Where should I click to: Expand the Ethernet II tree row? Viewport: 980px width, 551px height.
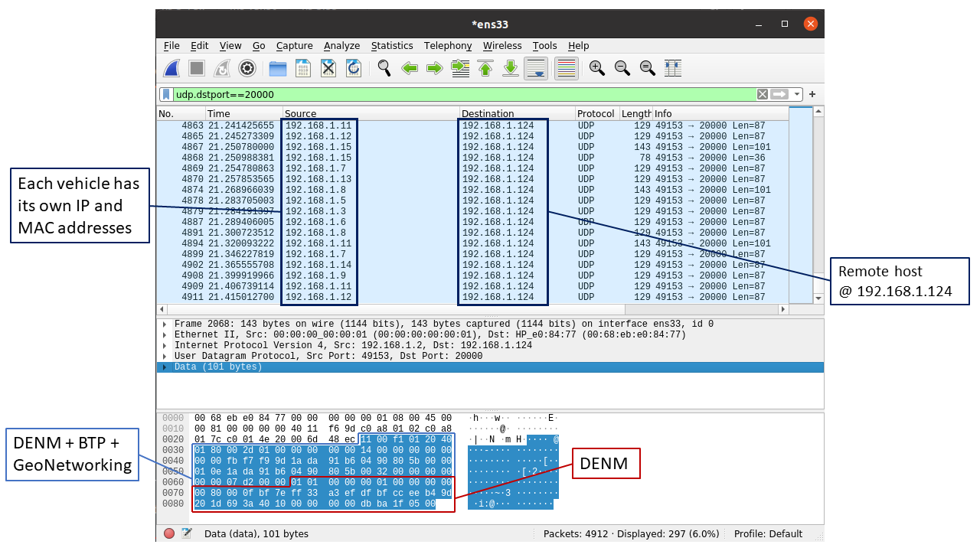(x=165, y=335)
